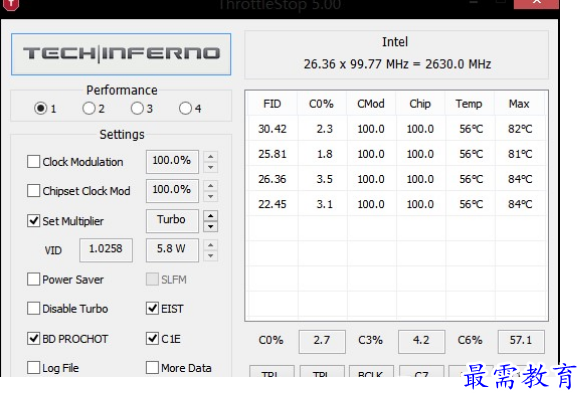Click the 82°C Max temperature cell
Image resolution: width=585 pixels, height=408 pixels.
pyautogui.click(x=520, y=129)
